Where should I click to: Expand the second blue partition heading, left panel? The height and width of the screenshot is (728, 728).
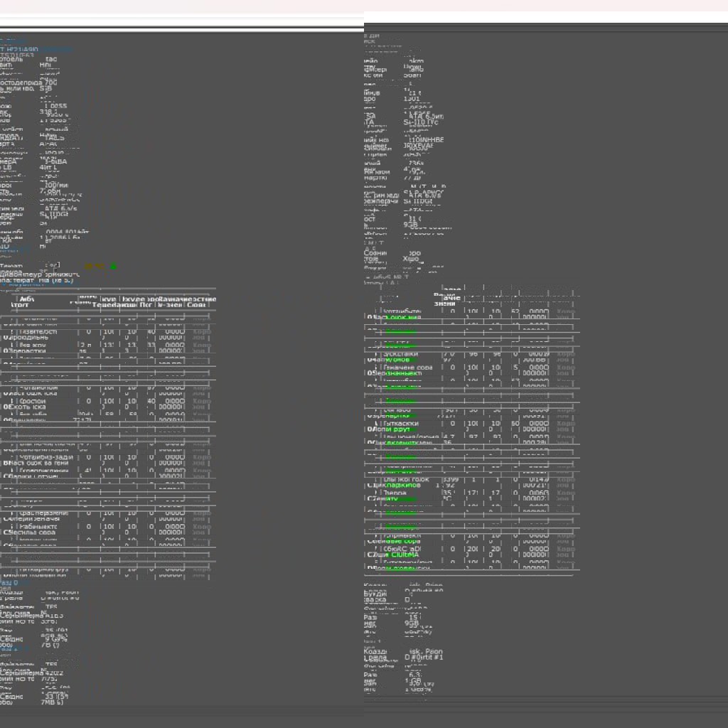click(x=10, y=649)
